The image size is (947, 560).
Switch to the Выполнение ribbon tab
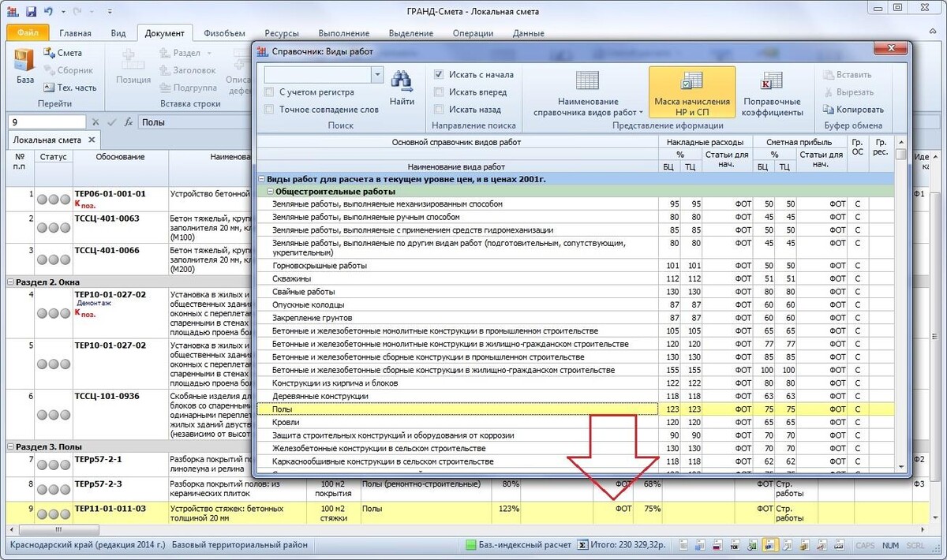coord(344,33)
